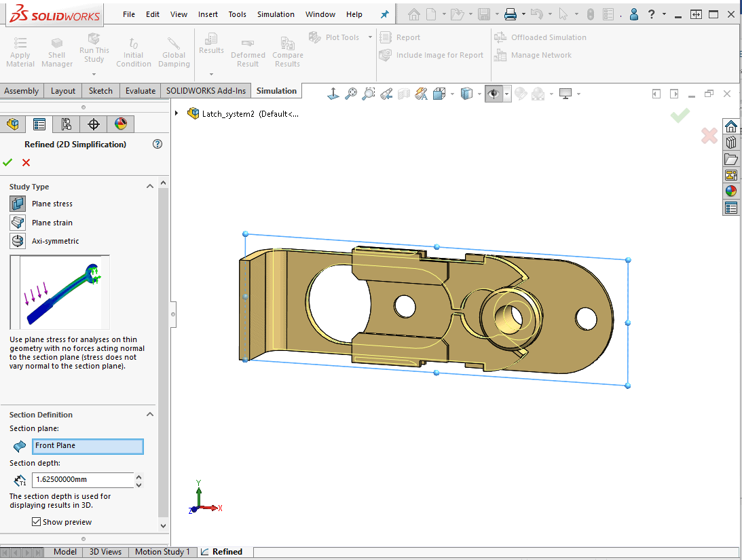This screenshot has height=560, width=742.
Task: Expand the Latch_system2 tree node
Action: 177,113
